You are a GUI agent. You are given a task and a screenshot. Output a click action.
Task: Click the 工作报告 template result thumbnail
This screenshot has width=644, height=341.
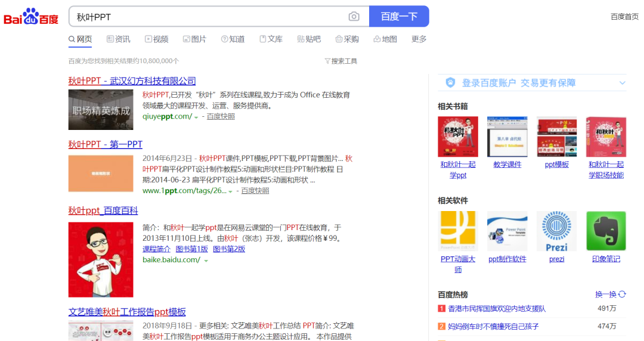[101, 331]
